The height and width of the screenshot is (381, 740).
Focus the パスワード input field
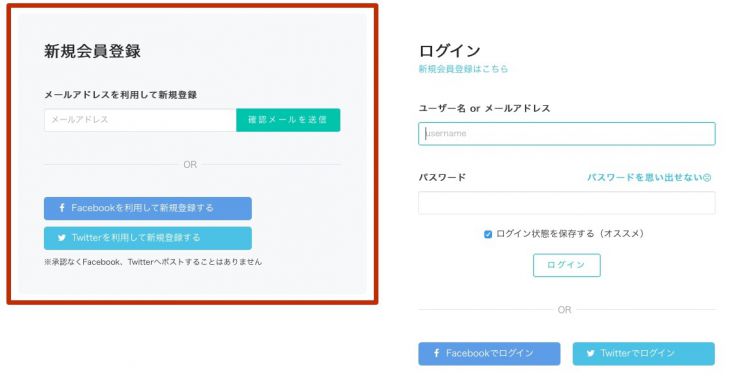click(567, 203)
